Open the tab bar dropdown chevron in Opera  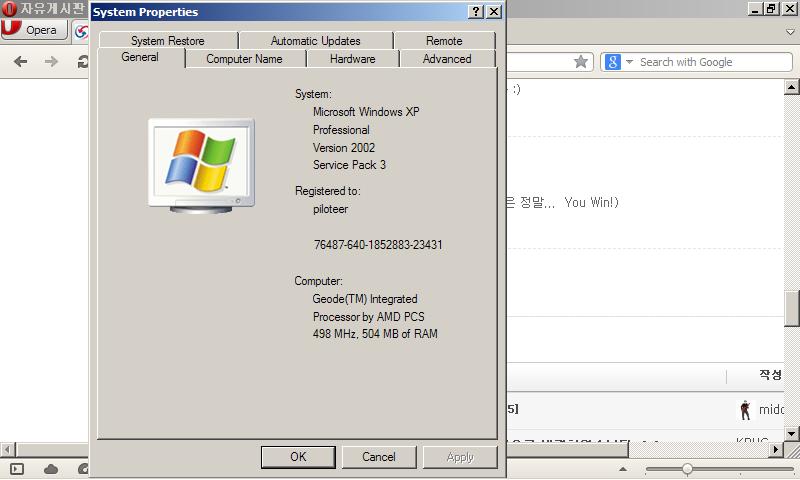point(790,32)
